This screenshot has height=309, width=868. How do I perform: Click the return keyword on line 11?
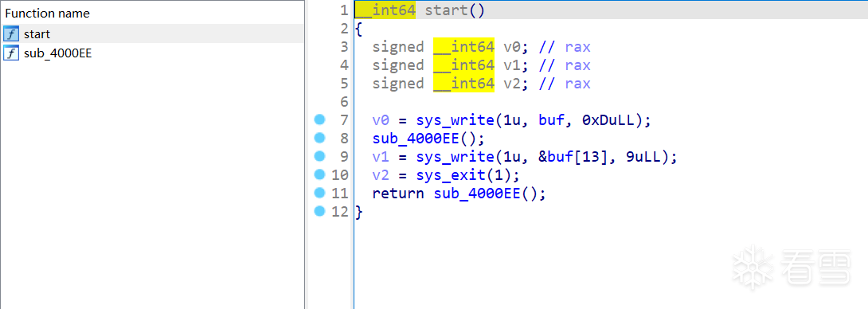(398, 194)
